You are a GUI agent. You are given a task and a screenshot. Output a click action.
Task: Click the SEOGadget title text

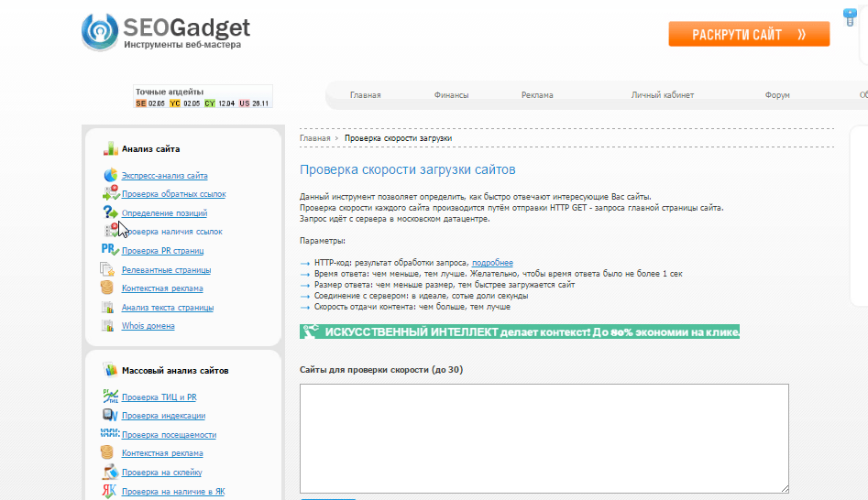[186, 27]
